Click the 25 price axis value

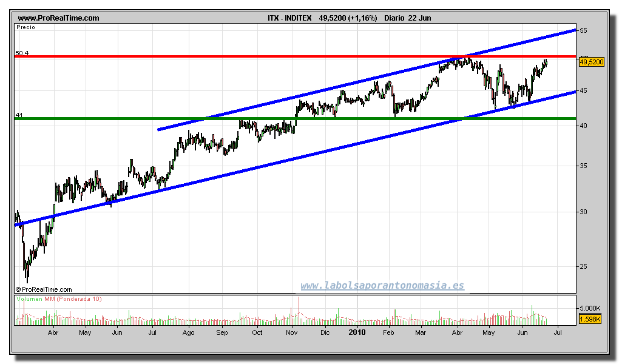click(583, 266)
